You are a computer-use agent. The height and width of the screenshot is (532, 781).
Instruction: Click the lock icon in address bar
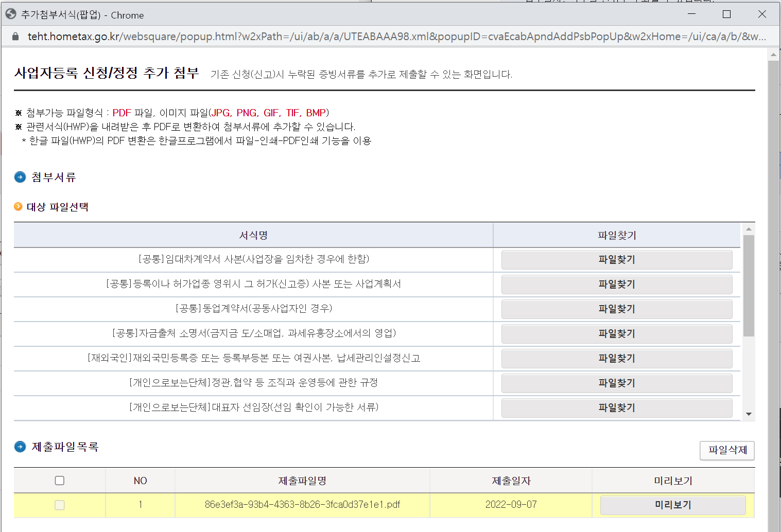click(15, 37)
